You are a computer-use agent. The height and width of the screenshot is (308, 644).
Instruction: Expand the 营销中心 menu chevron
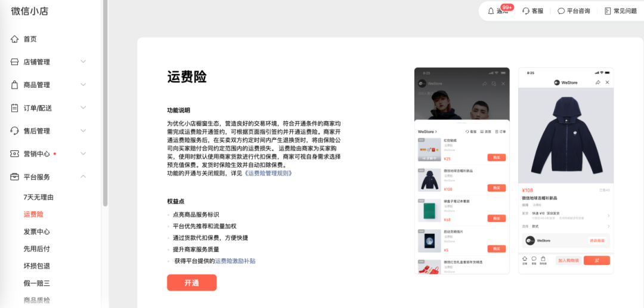83,154
